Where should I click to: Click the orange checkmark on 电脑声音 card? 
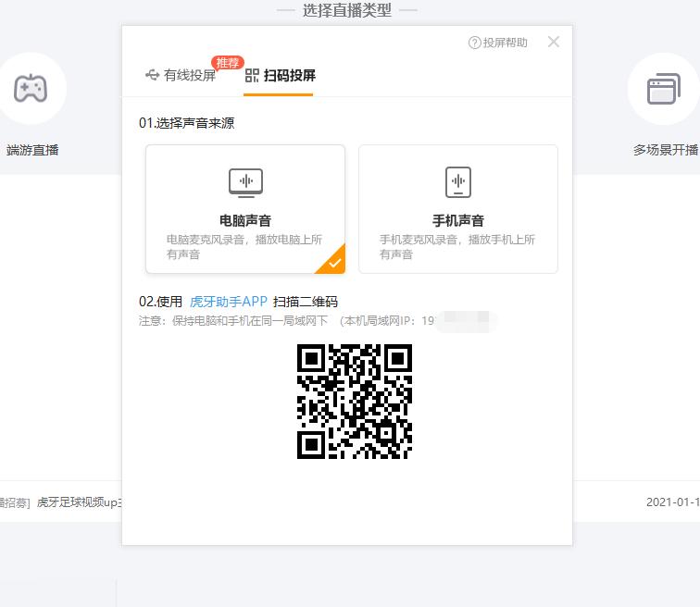click(335, 264)
